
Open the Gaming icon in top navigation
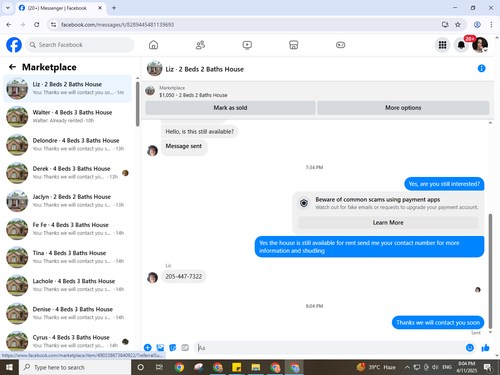coord(340,45)
